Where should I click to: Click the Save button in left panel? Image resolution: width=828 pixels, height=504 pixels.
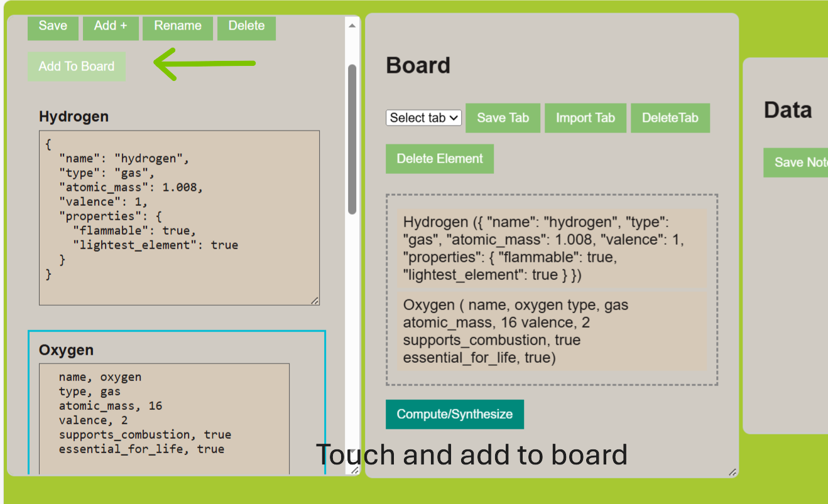(53, 26)
